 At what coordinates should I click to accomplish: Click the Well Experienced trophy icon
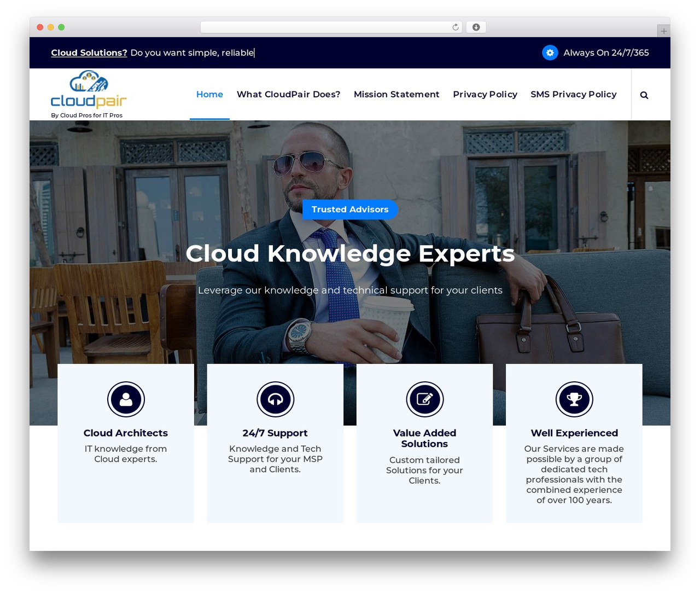coord(574,399)
